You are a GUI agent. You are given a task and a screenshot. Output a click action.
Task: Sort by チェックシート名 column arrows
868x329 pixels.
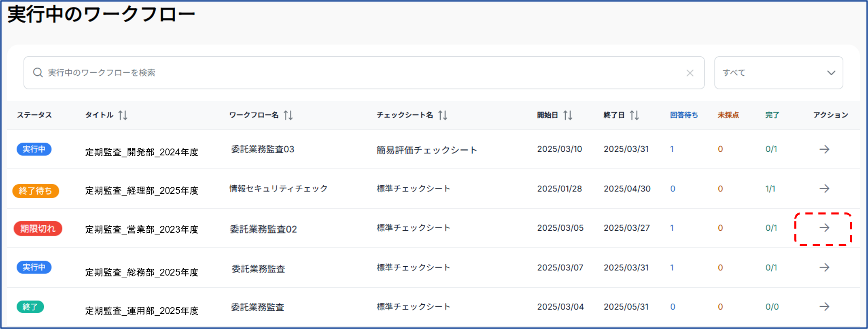coord(443,115)
